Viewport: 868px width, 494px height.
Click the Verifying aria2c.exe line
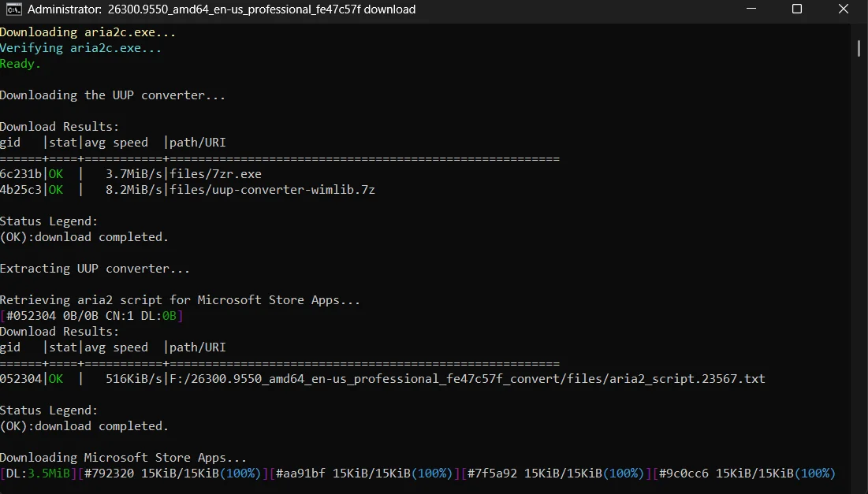click(81, 48)
